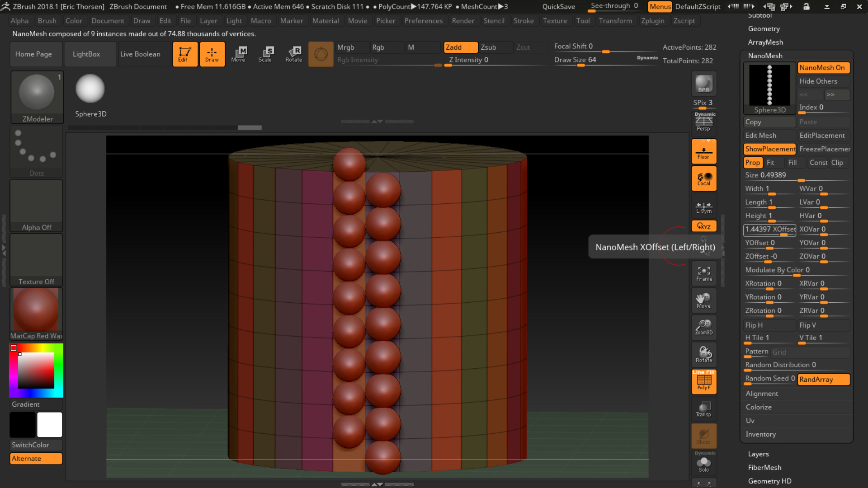Select the Sphere3D tool thumbnail

pyautogui.click(x=90, y=96)
